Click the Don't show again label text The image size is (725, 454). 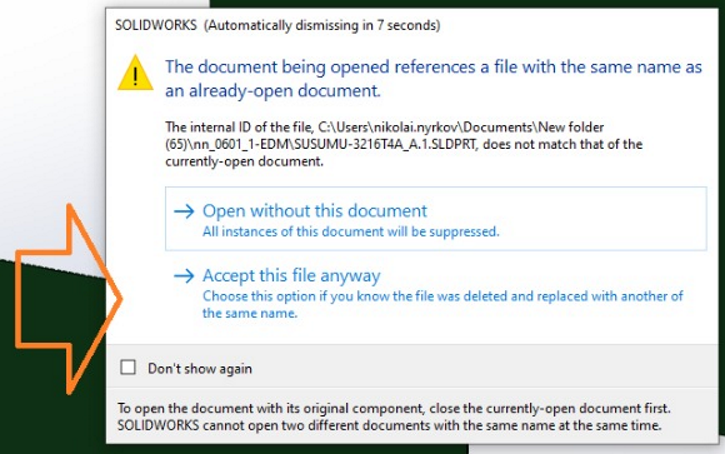coord(200,368)
